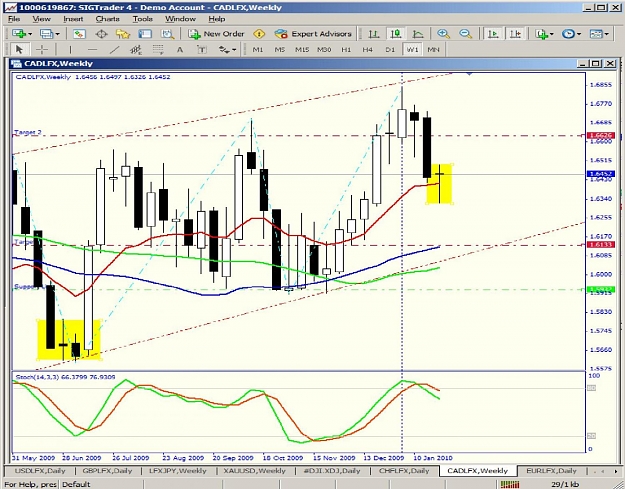
Task: Open the Strategy Tester icon
Action: pos(167,34)
